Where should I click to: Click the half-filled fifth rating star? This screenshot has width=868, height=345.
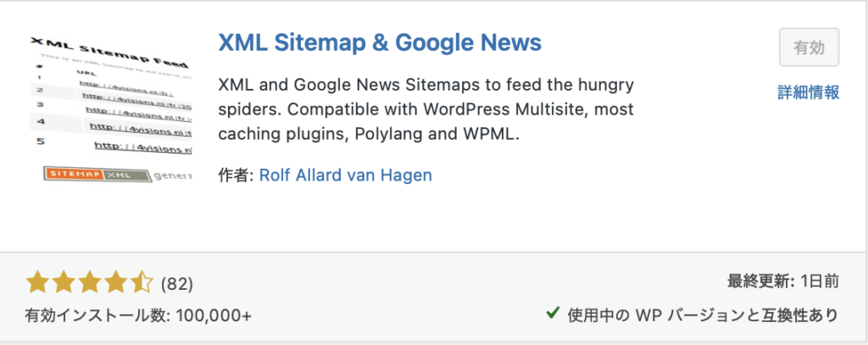click(142, 281)
